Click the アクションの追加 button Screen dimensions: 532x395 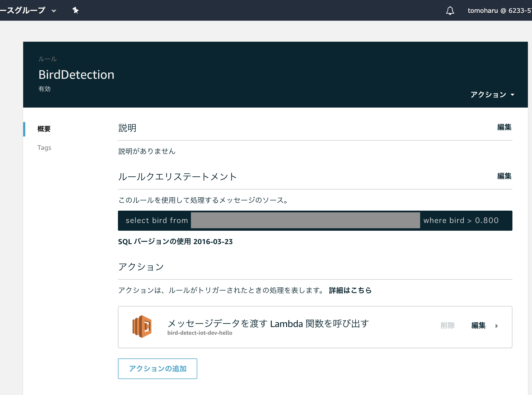click(157, 368)
